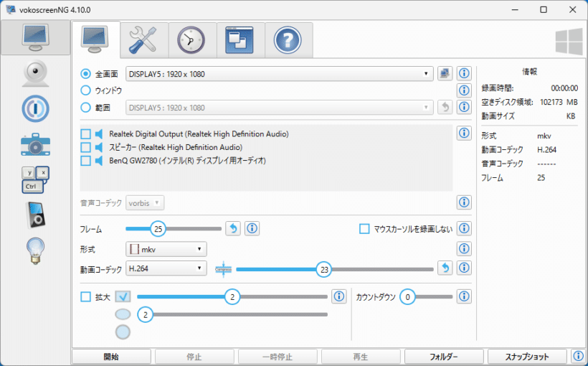Show info for the 形式 setting

[x=464, y=248]
